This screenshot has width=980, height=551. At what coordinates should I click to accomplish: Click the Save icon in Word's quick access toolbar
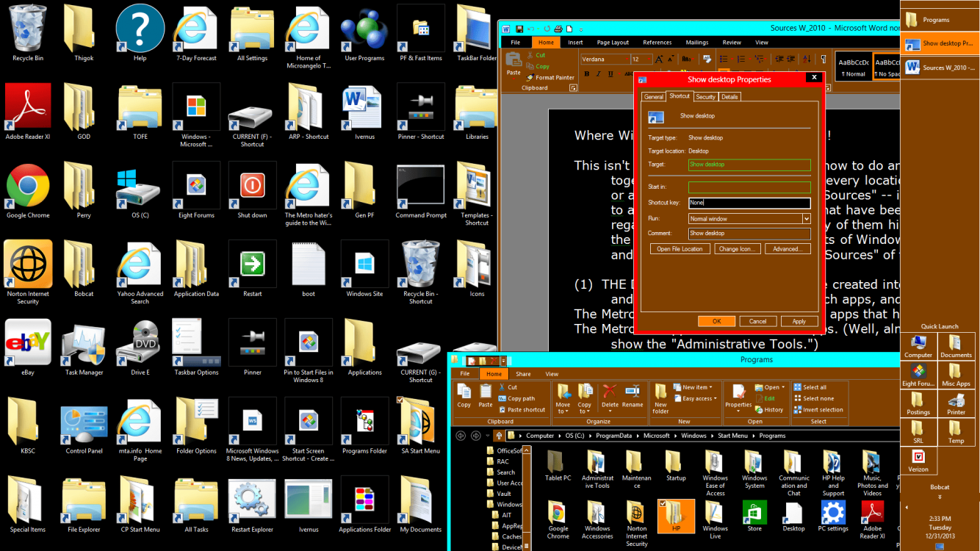(519, 29)
